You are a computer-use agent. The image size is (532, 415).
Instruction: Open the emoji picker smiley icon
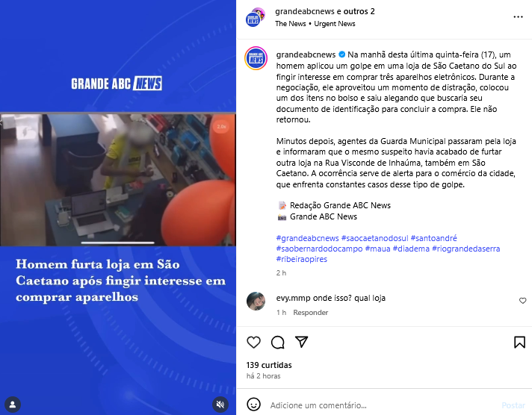(x=254, y=404)
